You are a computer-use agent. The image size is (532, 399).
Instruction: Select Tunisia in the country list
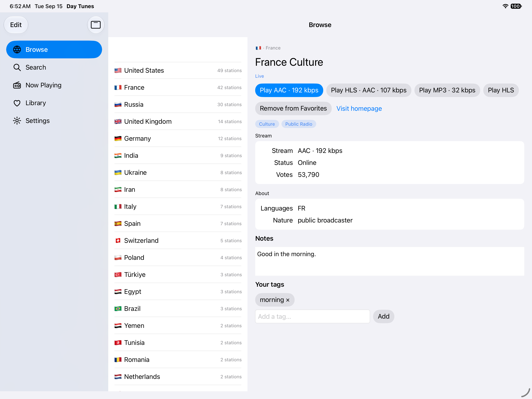tap(178, 343)
